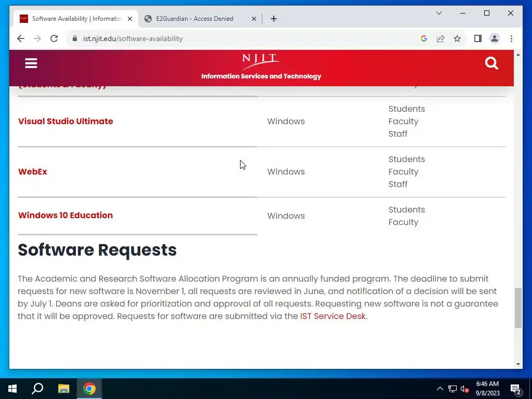Screen dimensions: 532x399
Task: Open the Windows 10 Education link
Action: pos(65,215)
